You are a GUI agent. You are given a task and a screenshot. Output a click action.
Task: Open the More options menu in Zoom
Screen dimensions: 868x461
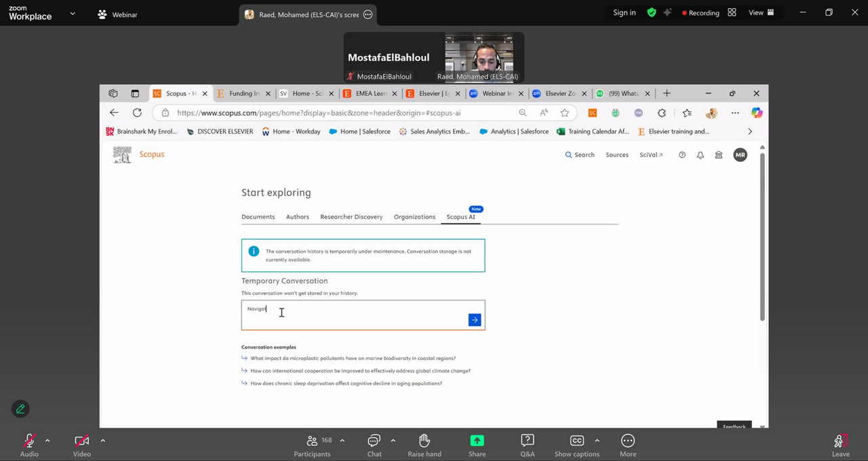pyautogui.click(x=628, y=445)
